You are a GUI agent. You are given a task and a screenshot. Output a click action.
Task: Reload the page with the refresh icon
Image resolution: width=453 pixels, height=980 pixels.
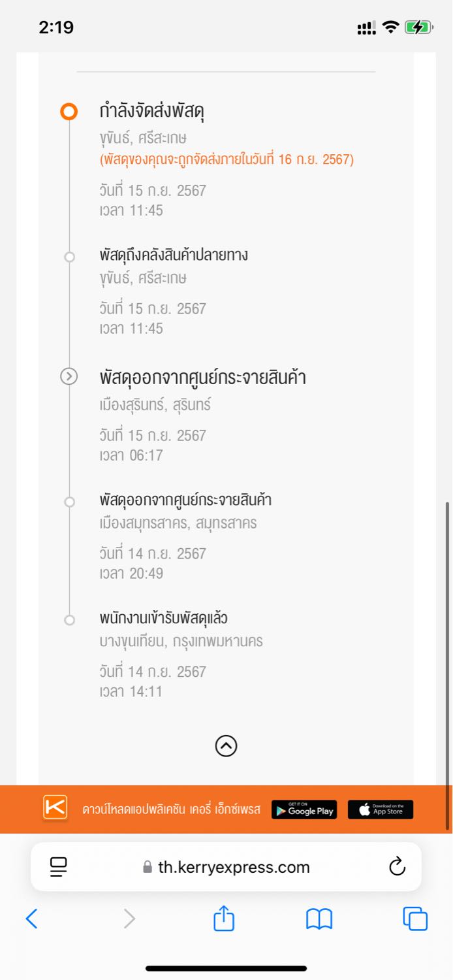397,867
